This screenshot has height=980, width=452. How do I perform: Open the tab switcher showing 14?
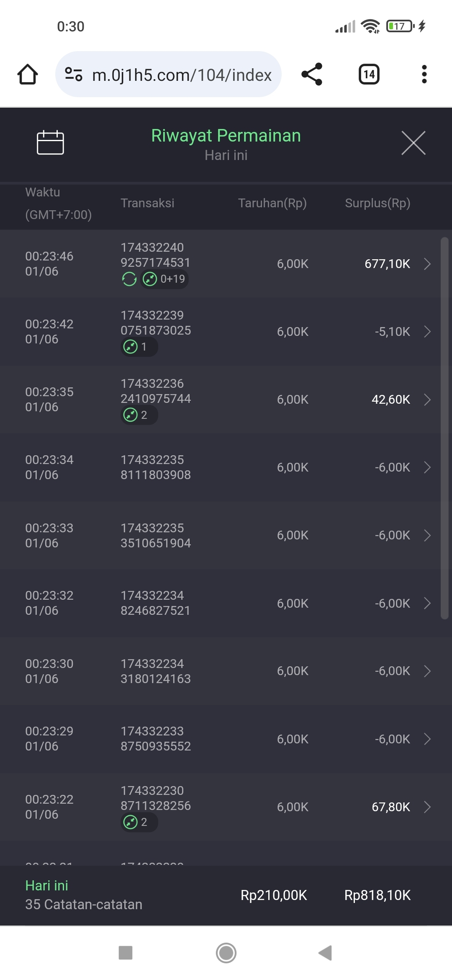pos(369,75)
